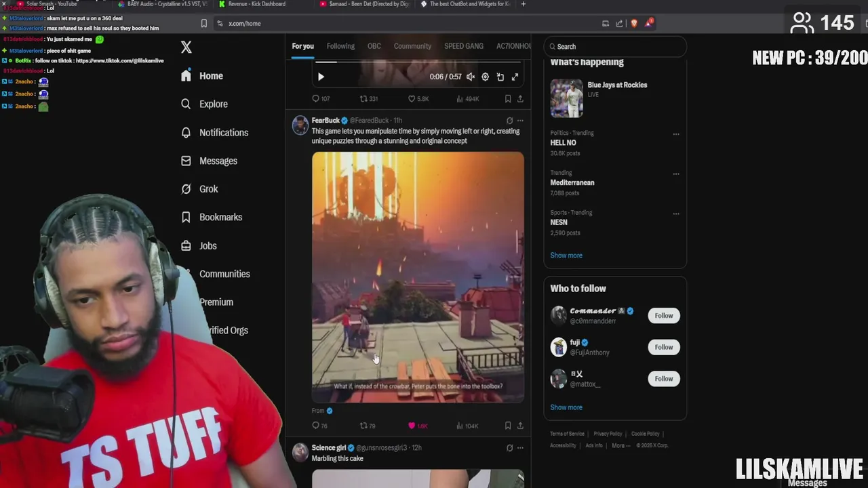This screenshot has width=868, height=488.
Task: Go to Communities in the sidebar
Action: click(x=224, y=274)
